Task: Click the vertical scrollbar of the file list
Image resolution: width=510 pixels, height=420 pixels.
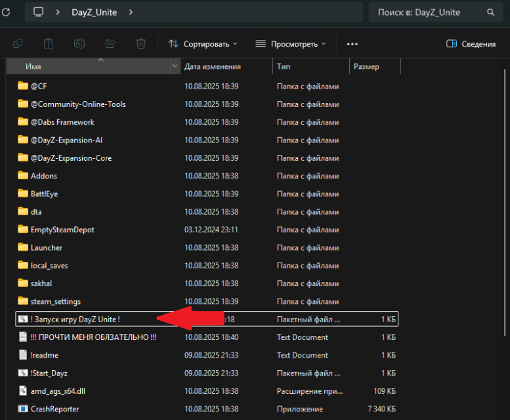Action: (x=505, y=201)
